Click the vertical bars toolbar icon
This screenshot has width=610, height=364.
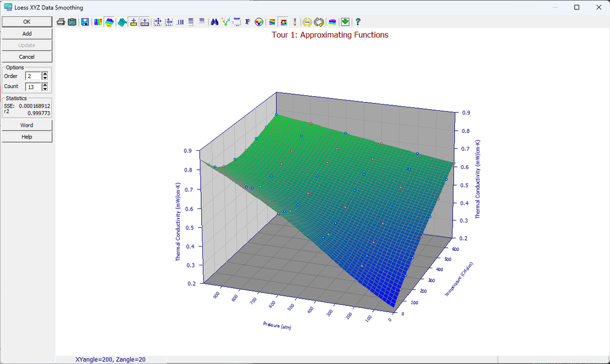point(180,22)
